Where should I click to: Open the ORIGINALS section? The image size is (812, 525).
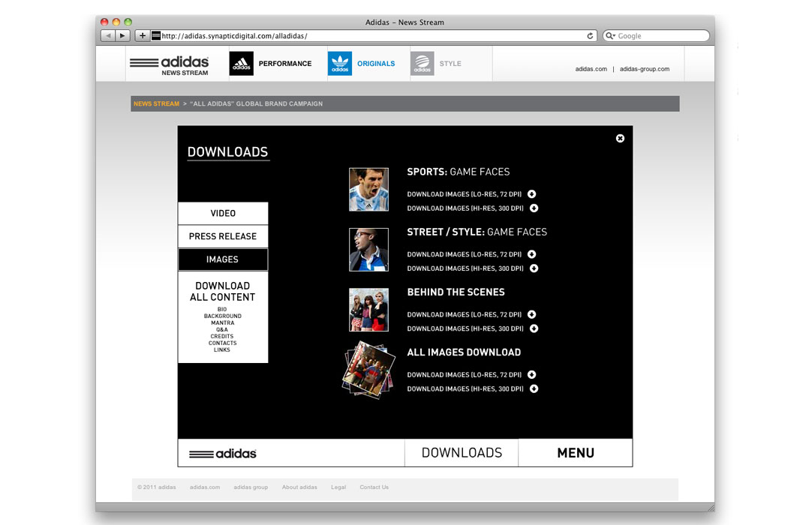[376, 64]
